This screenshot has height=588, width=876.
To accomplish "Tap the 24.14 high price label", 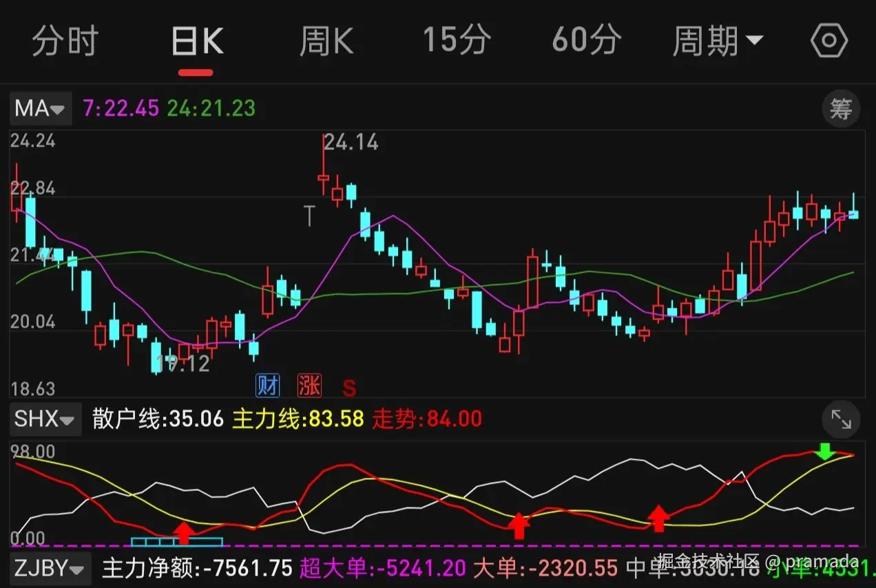I will pyautogui.click(x=351, y=143).
